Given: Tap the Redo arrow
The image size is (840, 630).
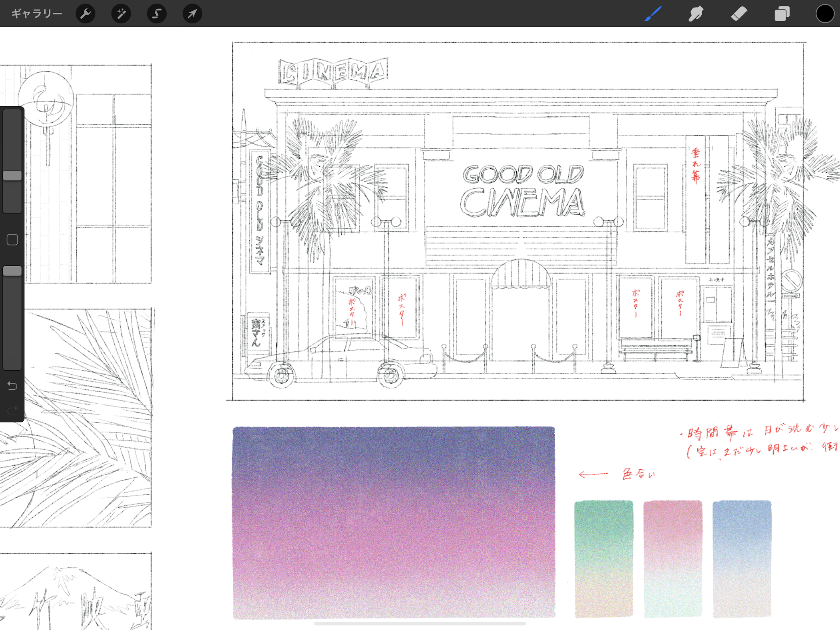Looking at the screenshot, I should tap(12, 410).
